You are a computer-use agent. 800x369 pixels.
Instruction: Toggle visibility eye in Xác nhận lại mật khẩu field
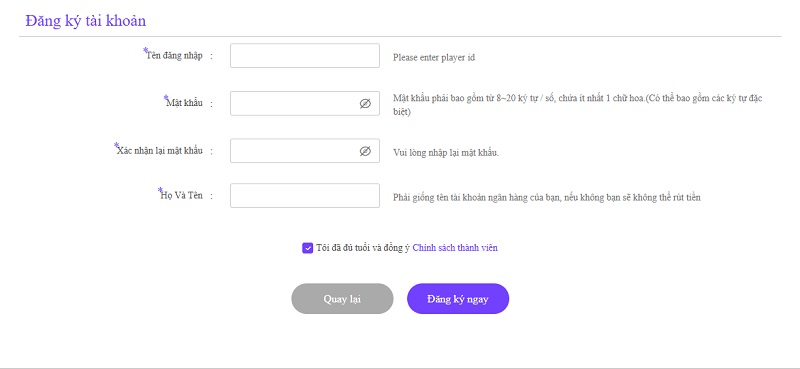tap(365, 151)
